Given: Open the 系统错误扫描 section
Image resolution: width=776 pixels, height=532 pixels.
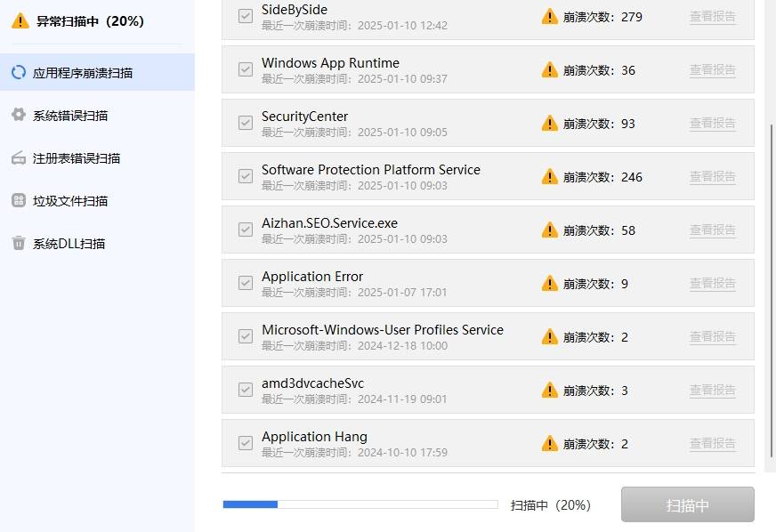Looking at the screenshot, I should (x=70, y=116).
